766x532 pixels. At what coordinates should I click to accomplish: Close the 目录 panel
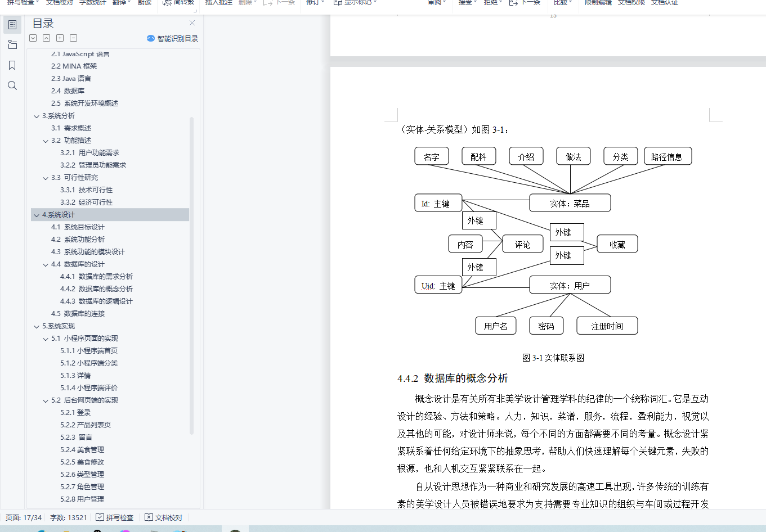[x=192, y=23]
